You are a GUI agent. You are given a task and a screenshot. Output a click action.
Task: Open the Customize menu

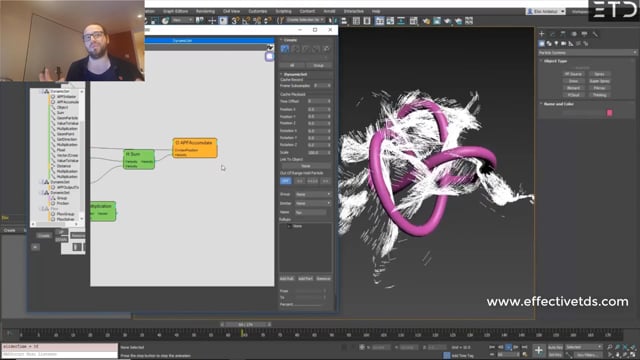click(258, 11)
